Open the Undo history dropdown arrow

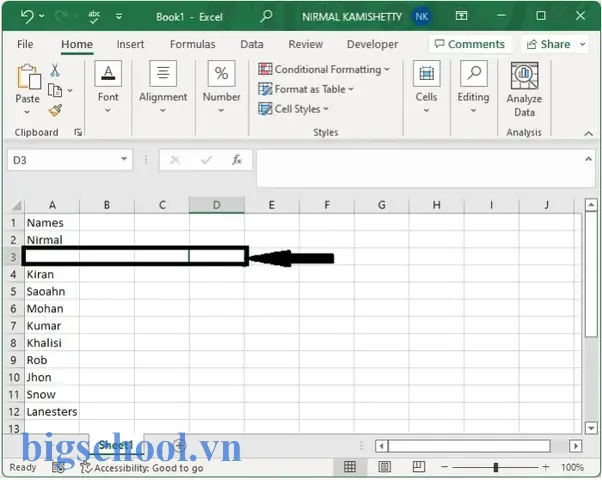coord(42,16)
